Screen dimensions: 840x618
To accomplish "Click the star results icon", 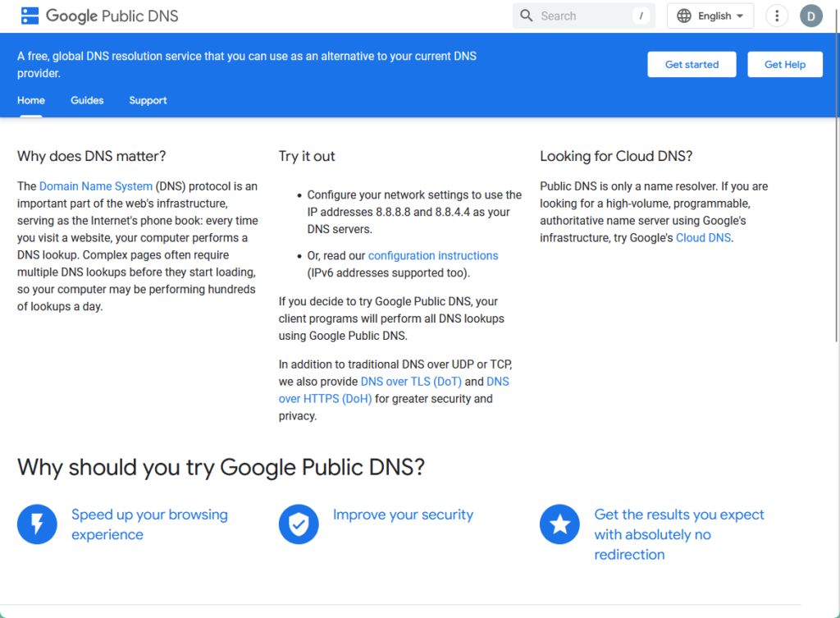I will click(x=559, y=524).
